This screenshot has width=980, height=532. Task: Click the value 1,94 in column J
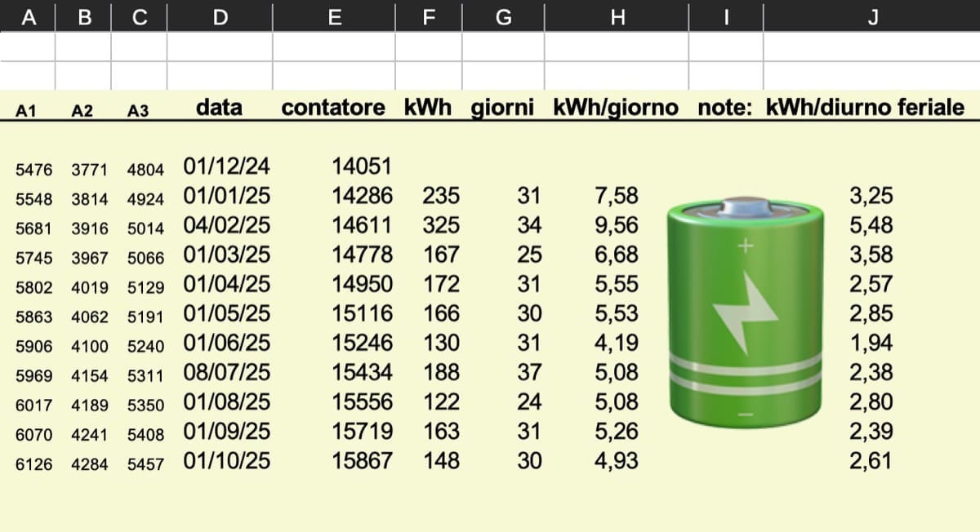[871, 344]
